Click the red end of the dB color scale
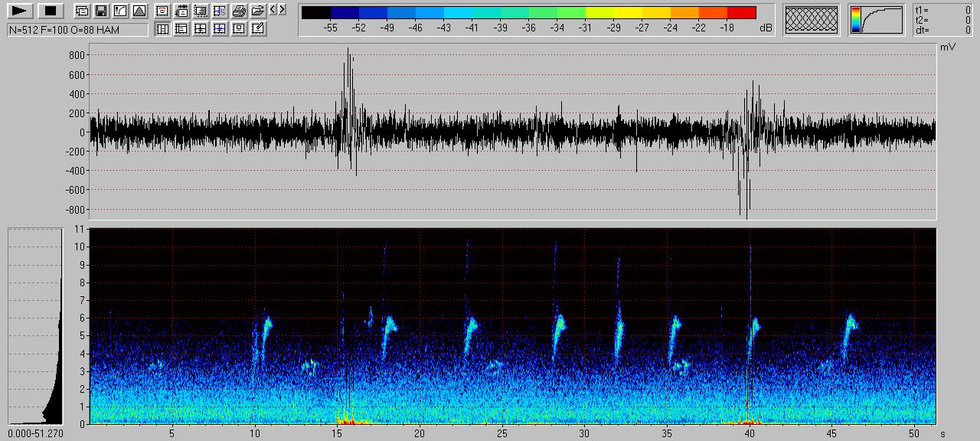This screenshot has height=441, width=980. click(741, 13)
